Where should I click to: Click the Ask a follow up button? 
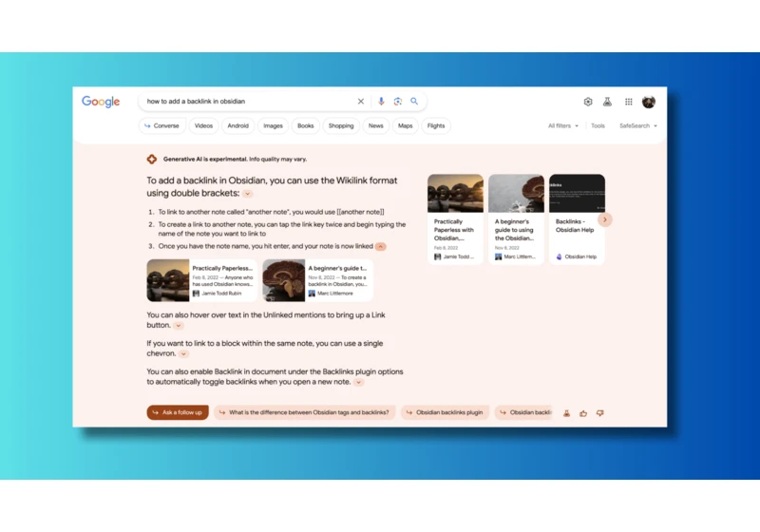tap(178, 412)
